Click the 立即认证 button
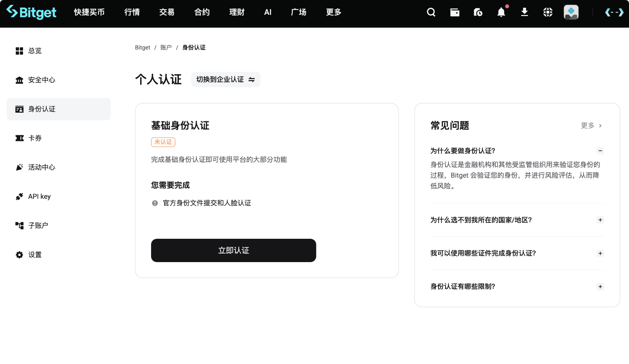629x364 pixels. coord(233,250)
